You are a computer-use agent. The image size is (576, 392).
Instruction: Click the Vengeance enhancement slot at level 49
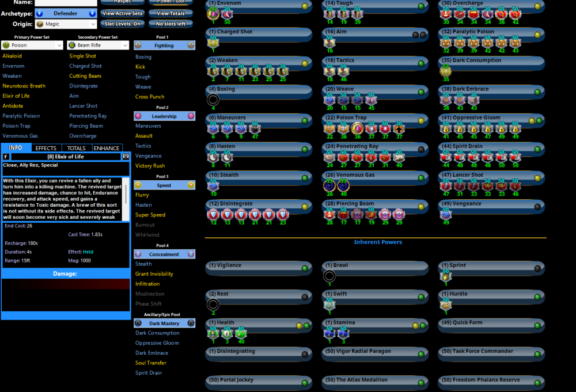tap(445, 214)
